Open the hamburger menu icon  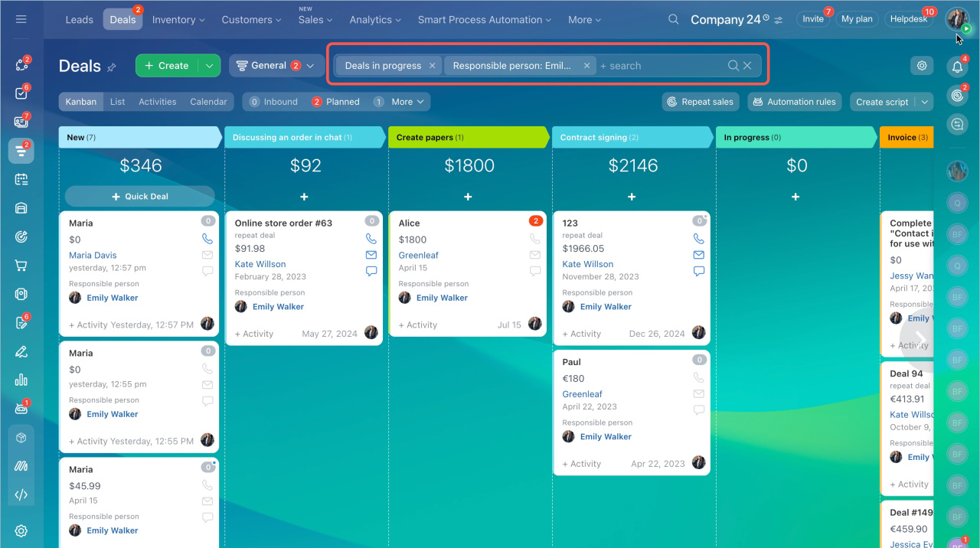(x=21, y=19)
